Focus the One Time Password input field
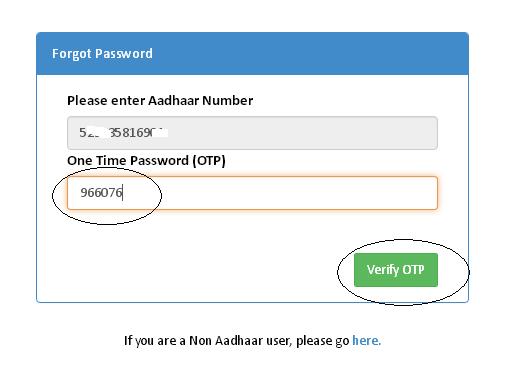The width and height of the screenshot is (526, 387). pos(252,193)
